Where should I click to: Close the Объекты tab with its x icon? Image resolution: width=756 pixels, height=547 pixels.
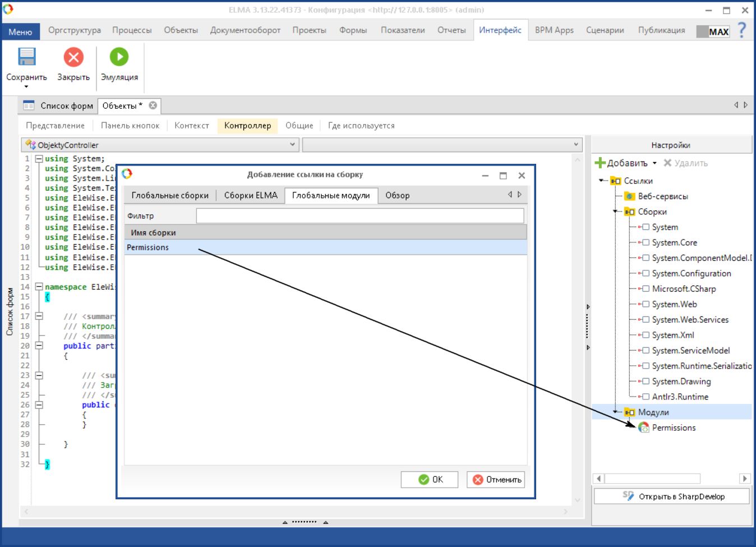tap(153, 105)
